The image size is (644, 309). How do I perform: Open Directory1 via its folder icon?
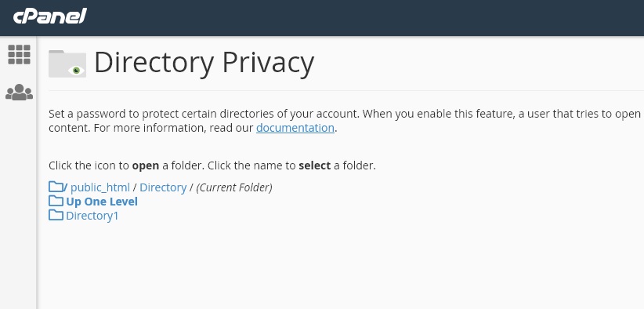click(x=56, y=215)
